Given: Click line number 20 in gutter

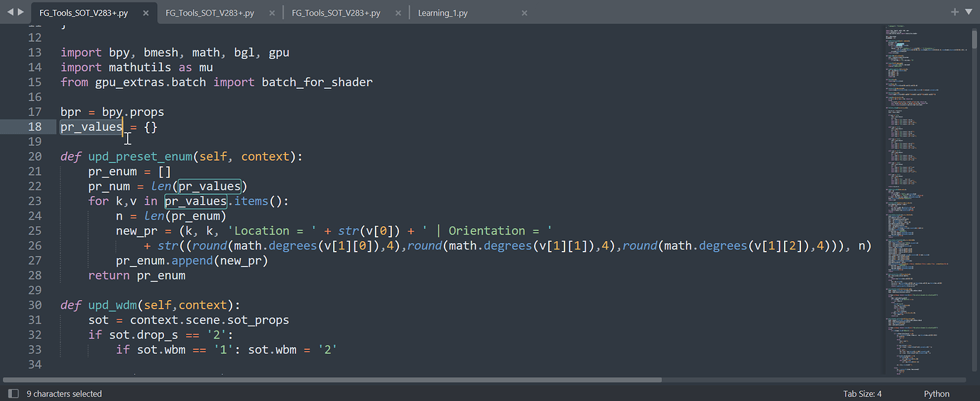Looking at the screenshot, I should 35,156.
